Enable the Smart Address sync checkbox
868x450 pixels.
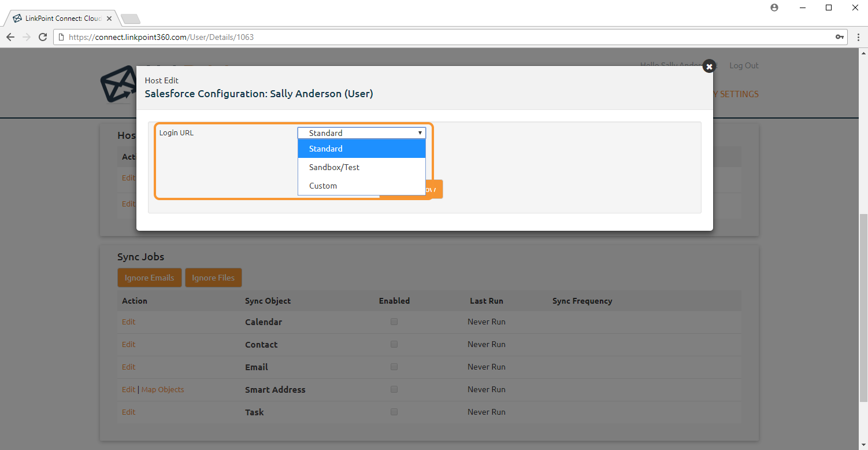[394, 389]
